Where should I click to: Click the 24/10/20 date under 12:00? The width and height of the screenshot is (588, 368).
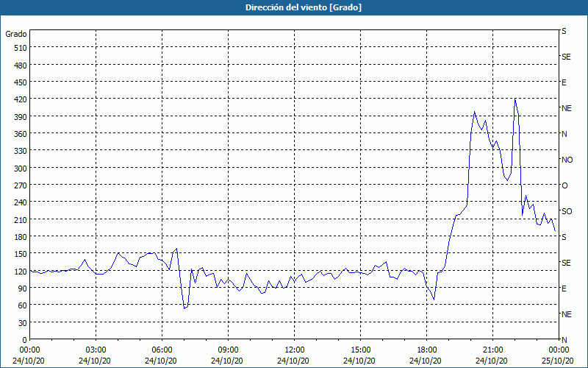[x=293, y=361]
